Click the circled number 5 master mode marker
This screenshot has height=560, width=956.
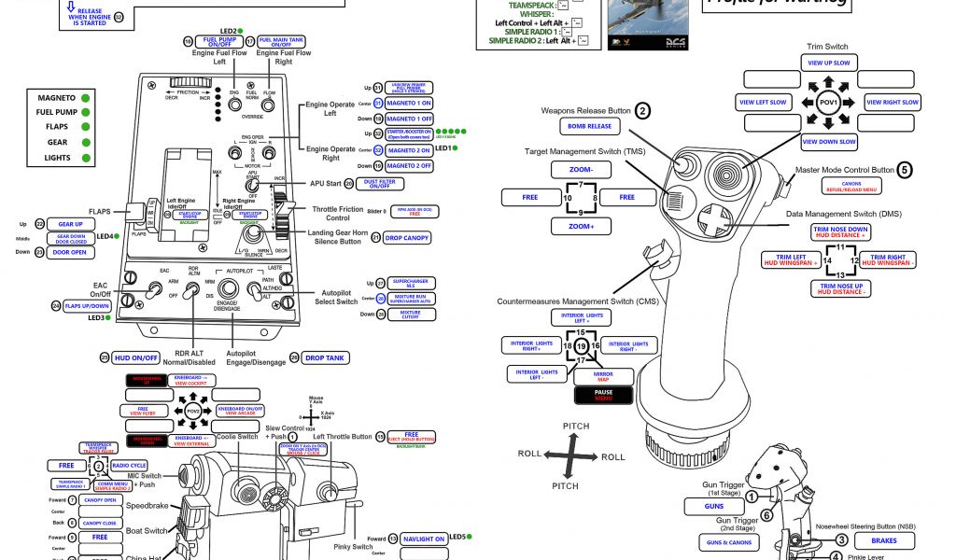pos(905,170)
